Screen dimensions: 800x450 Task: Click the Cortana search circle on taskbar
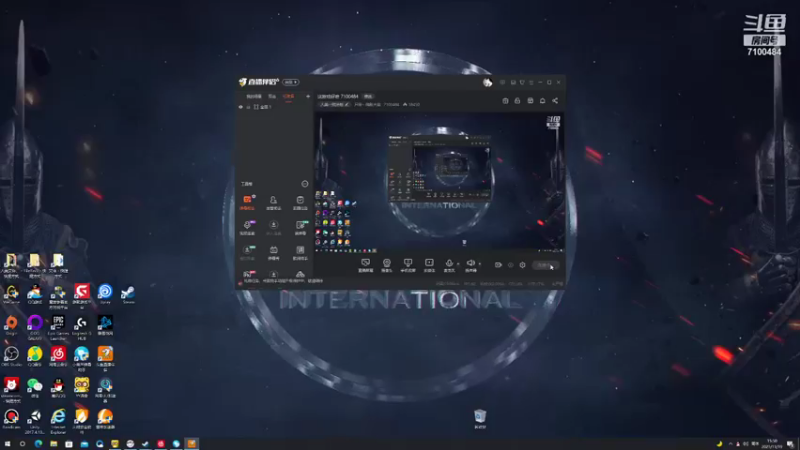(x=22, y=444)
